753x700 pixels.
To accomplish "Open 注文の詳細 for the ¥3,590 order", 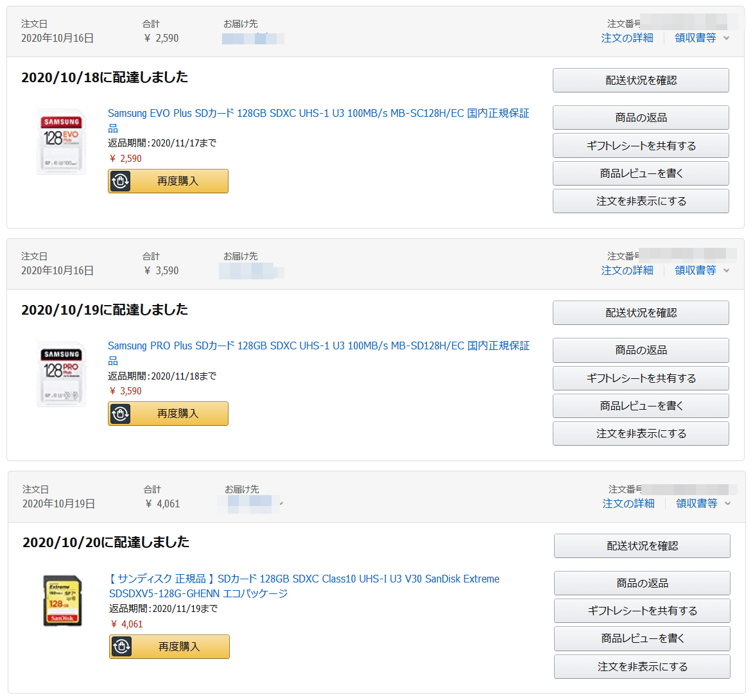I will 627,270.
